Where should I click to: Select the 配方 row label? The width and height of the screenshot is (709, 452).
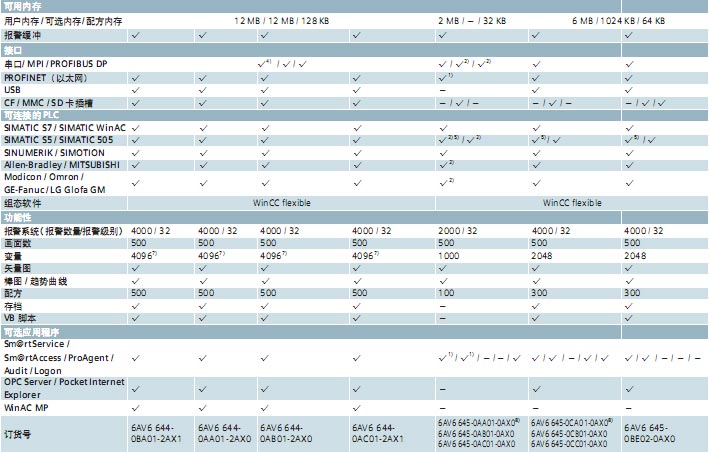click(13, 293)
